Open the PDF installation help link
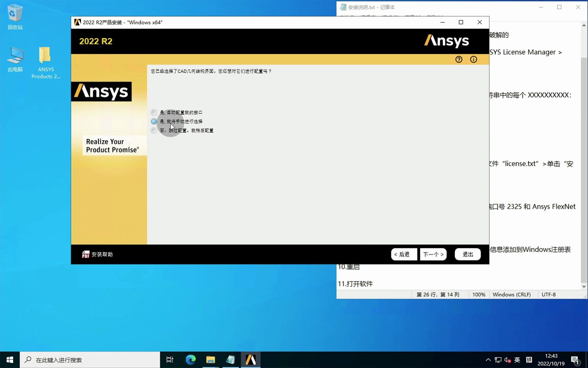 pyautogui.click(x=97, y=254)
